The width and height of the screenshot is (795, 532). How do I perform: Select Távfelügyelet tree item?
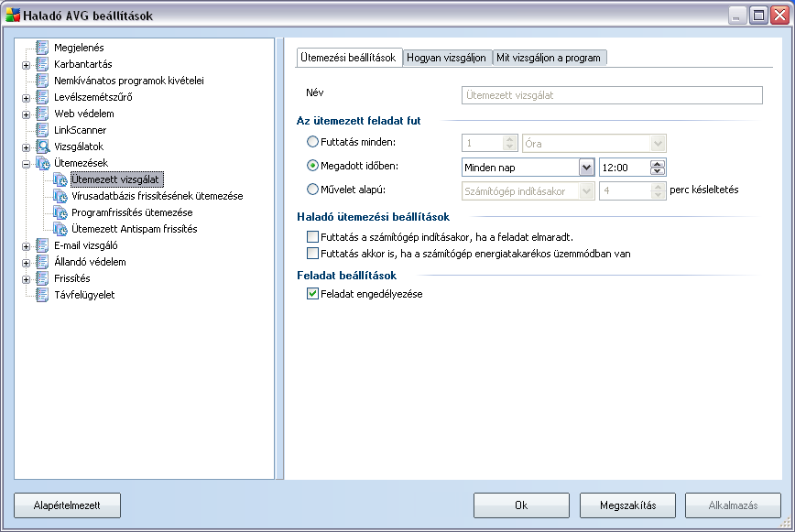coord(84,295)
